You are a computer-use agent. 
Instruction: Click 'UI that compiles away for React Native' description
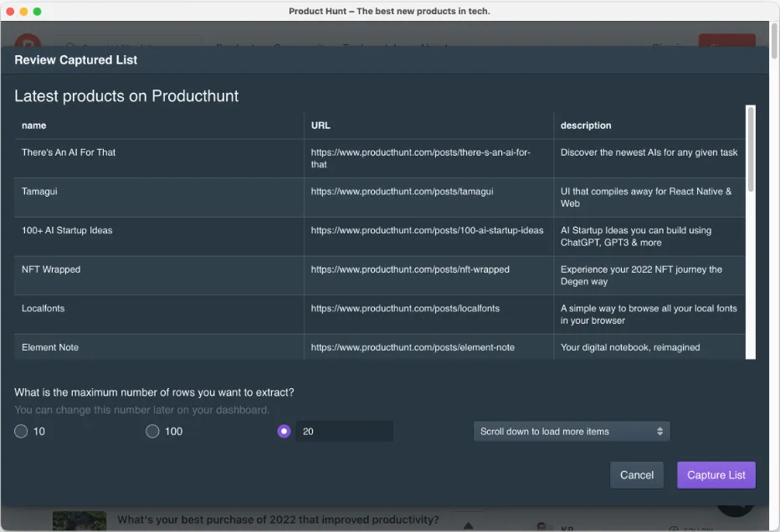pos(646,197)
